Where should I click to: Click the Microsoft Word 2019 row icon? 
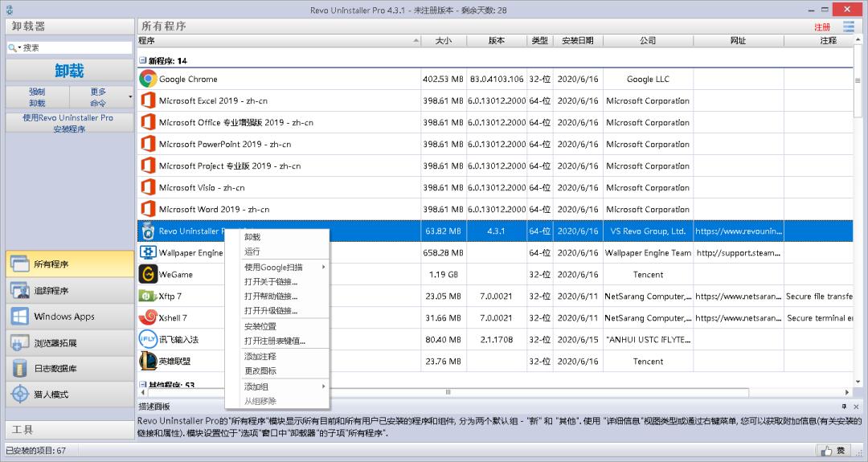coord(148,209)
